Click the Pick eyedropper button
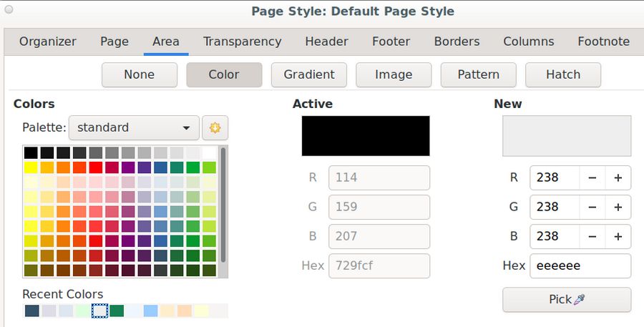Screen dimensions: 644x327 click(x=567, y=300)
